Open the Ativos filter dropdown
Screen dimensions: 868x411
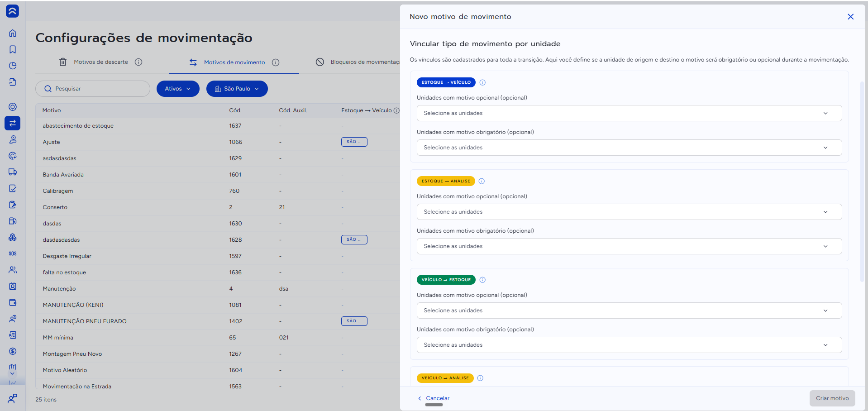point(178,89)
